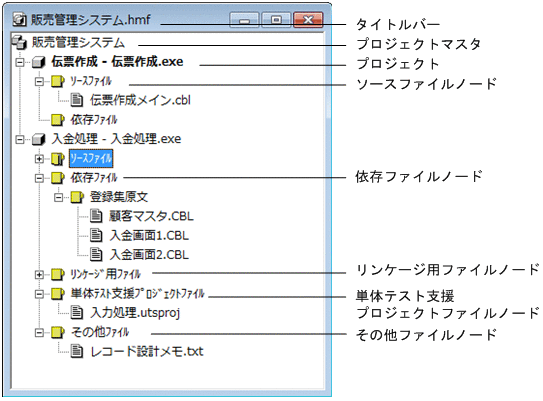This screenshot has height=401, width=543.
Task: Click the folder icon of 登録集原文
Action: point(77,197)
